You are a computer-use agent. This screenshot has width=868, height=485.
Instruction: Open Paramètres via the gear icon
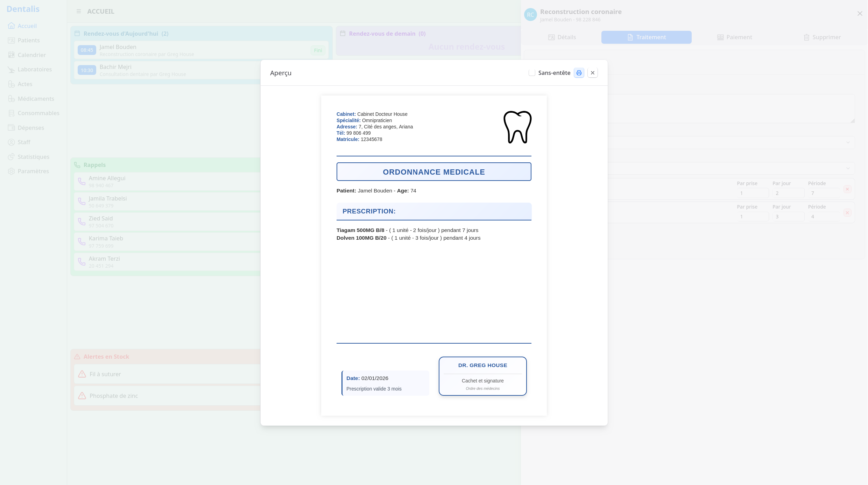(12, 171)
